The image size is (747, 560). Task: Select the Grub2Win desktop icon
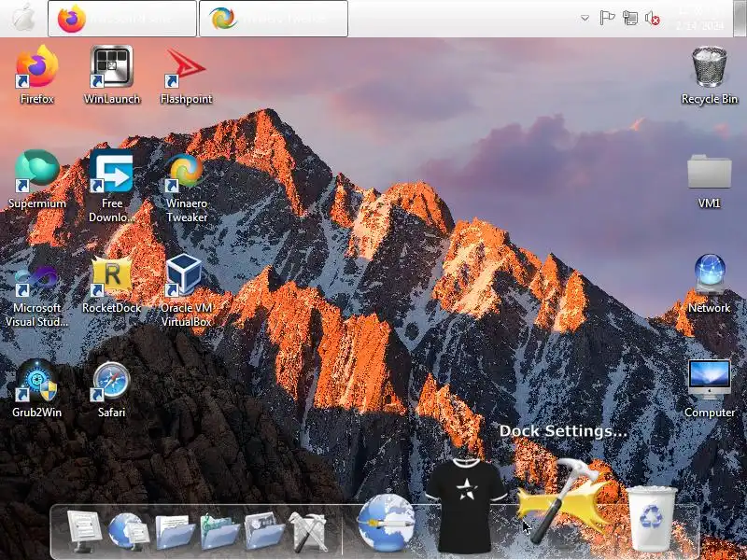click(x=36, y=388)
